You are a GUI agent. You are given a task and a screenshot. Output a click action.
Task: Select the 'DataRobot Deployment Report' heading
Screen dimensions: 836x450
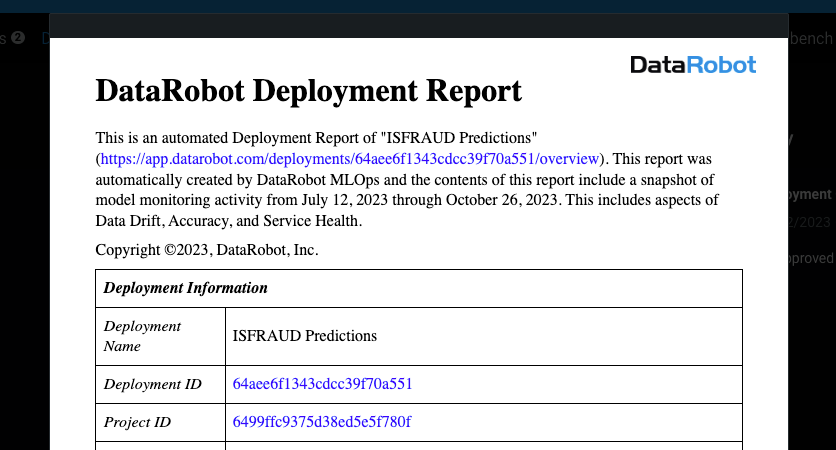tap(308, 91)
